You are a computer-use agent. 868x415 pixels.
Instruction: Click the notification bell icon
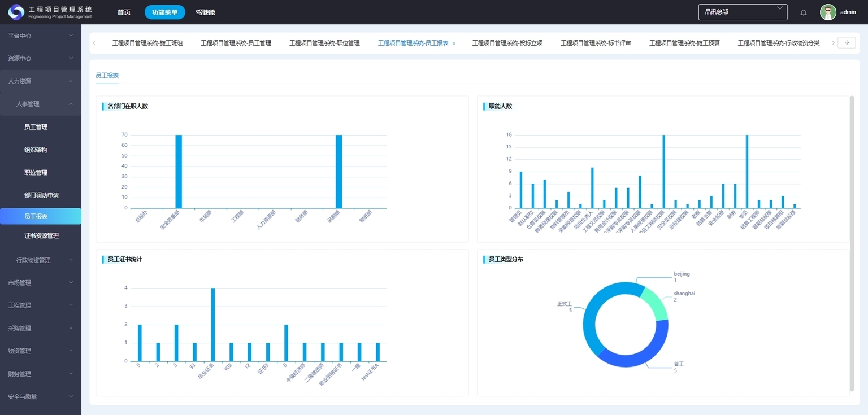(x=804, y=12)
